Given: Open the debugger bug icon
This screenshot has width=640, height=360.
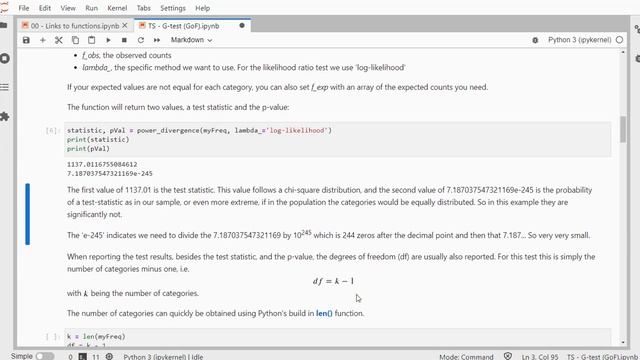Looking at the screenshot, I should coord(535,40).
